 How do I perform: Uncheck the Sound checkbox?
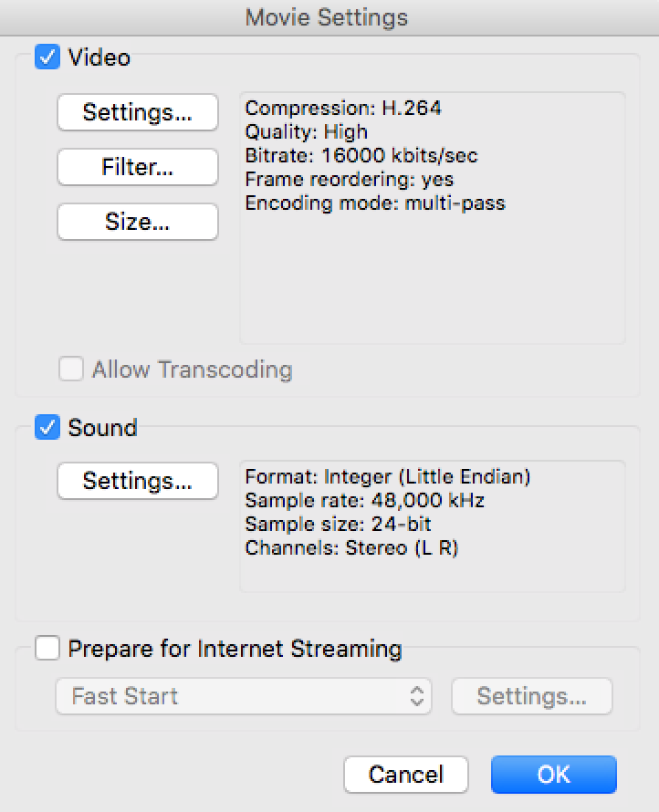tap(47, 427)
